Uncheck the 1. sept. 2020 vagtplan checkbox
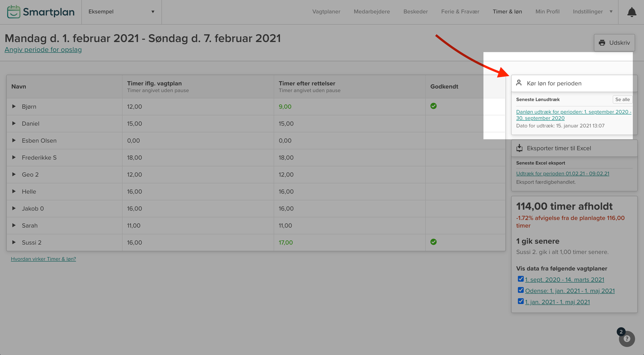The width and height of the screenshot is (644, 355). click(520, 279)
